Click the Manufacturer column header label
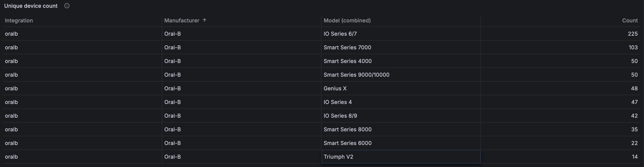 pyautogui.click(x=182, y=20)
